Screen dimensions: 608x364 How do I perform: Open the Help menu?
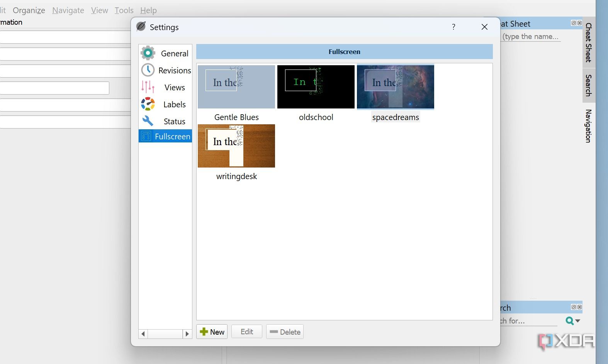(148, 10)
